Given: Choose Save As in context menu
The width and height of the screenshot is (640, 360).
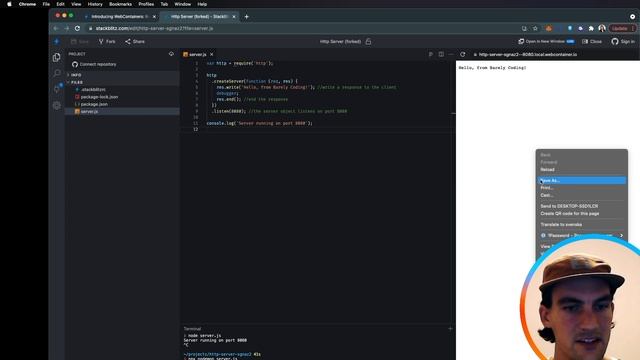Looking at the screenshot, I should click(x=582, y=180).
